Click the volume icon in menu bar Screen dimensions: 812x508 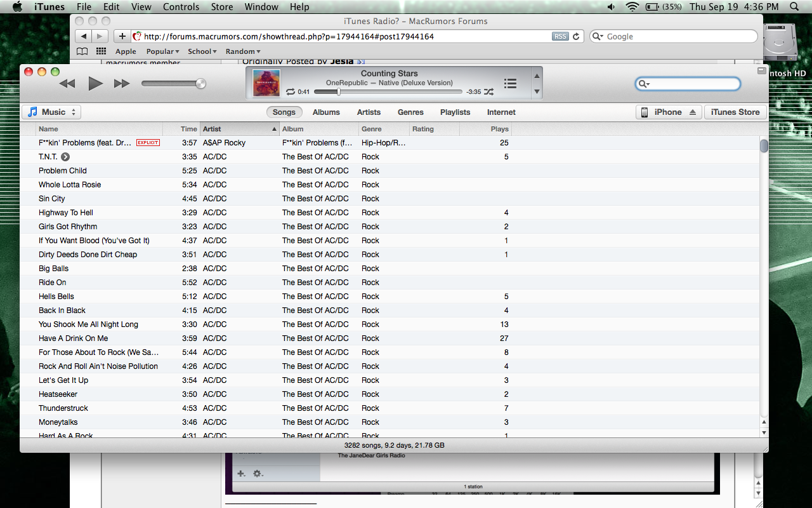coord(611,7)
